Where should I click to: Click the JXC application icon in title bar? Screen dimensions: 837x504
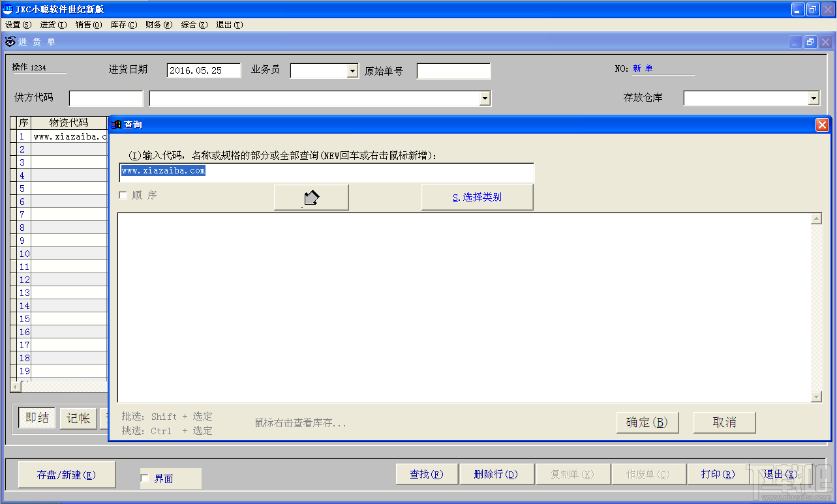pyautogui.click(x=8, y=9)
